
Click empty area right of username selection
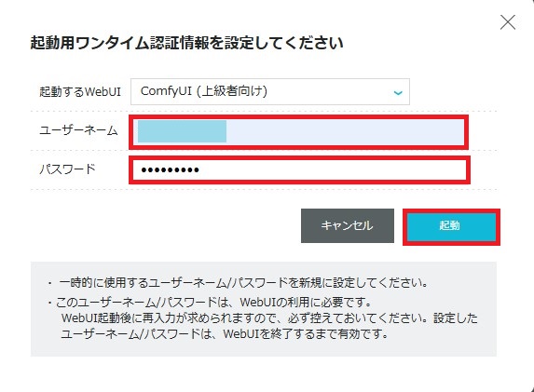coord(346,132)
